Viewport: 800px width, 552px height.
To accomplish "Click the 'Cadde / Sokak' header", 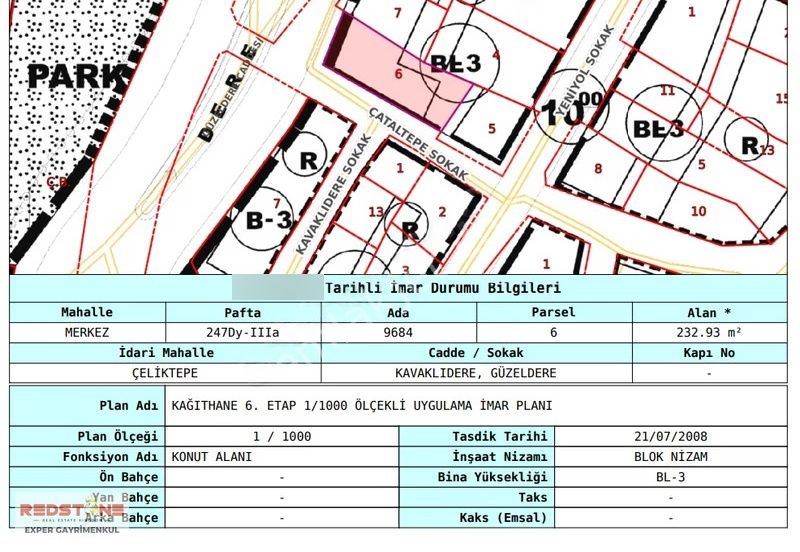I will tap(476, 353).
